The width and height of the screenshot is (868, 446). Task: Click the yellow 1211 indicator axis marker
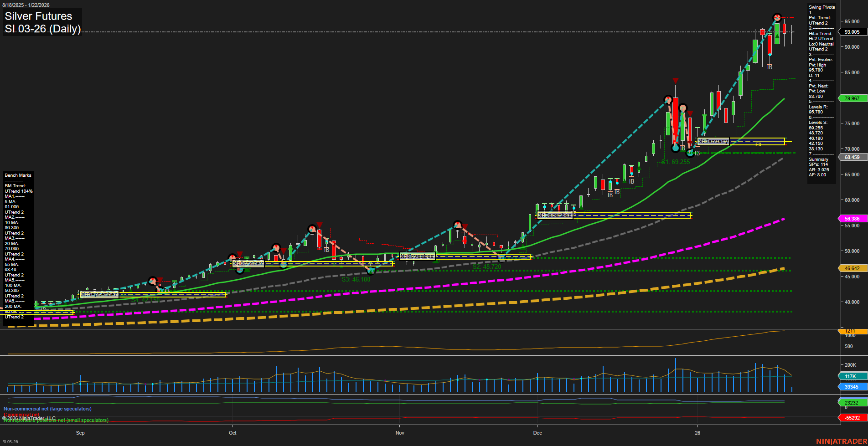point(849,333)
